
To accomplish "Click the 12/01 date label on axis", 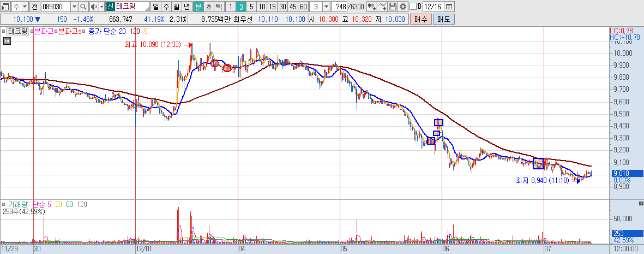I will pyautogui.click(x=144, y=249).
